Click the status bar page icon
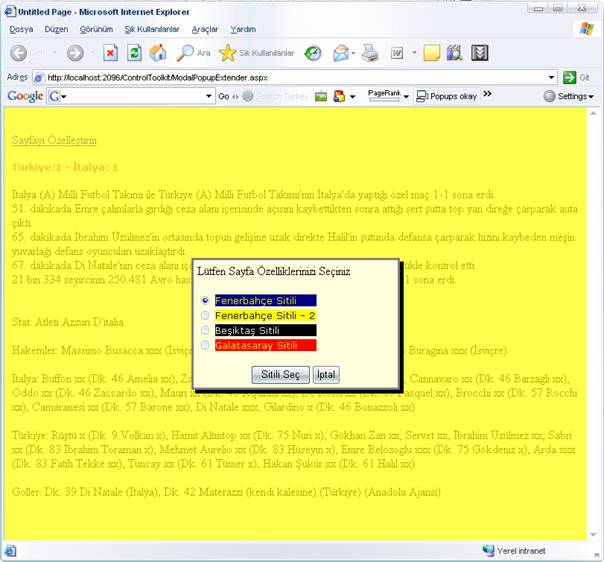The width and height of the screenshot is (604, 562). coord(10,551)
